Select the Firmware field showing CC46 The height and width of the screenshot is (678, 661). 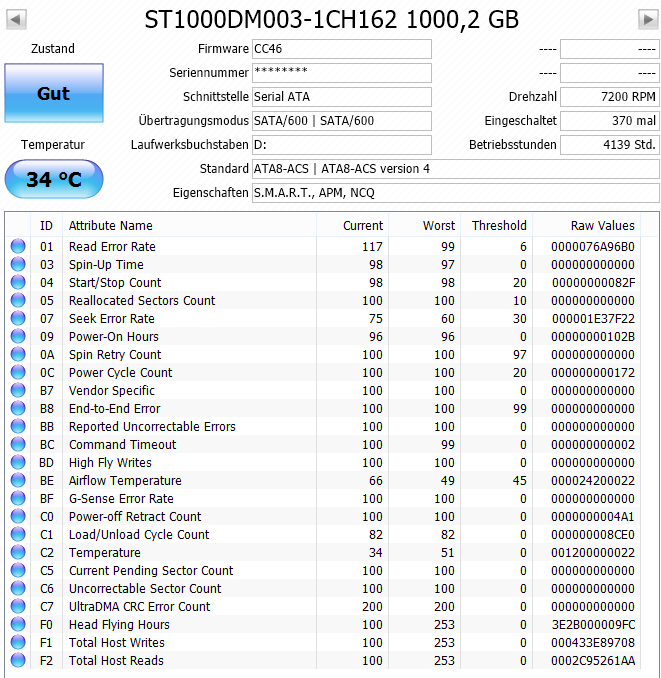click(342, 49)
